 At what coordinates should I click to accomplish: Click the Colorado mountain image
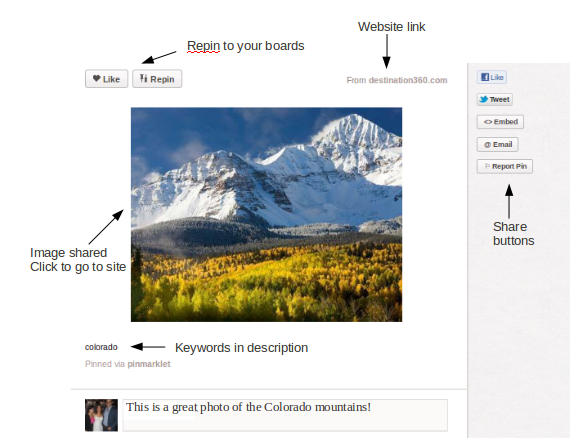point(266,215)
